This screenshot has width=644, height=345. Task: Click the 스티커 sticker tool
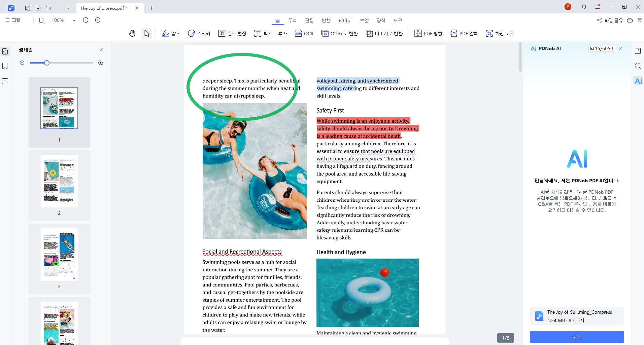[199, 33]
